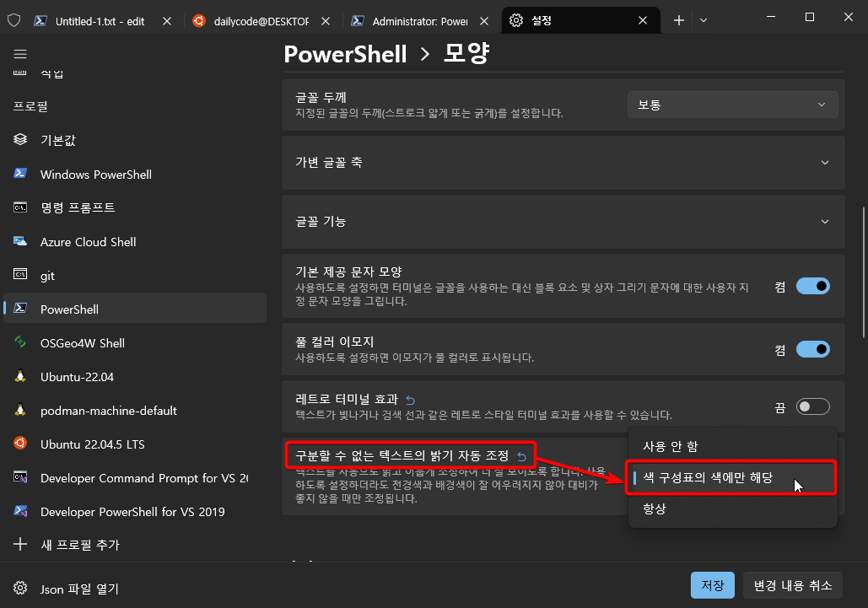Image resolution: width=868 pixels, height=608 pixels.
Task: Enable 레트로 터미널 효과 switch
Action: pyautogui.click(x=812, y=406)
